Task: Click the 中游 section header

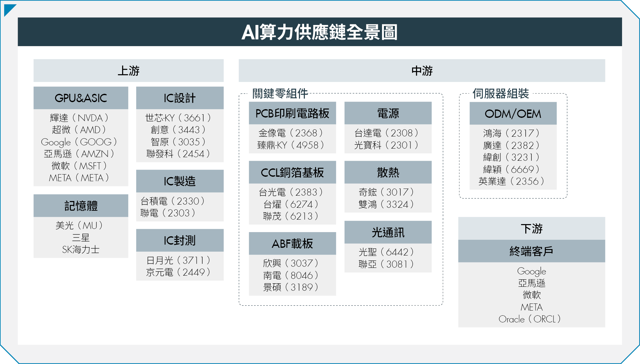Action: pyautogui.click(x=421, y=71)
